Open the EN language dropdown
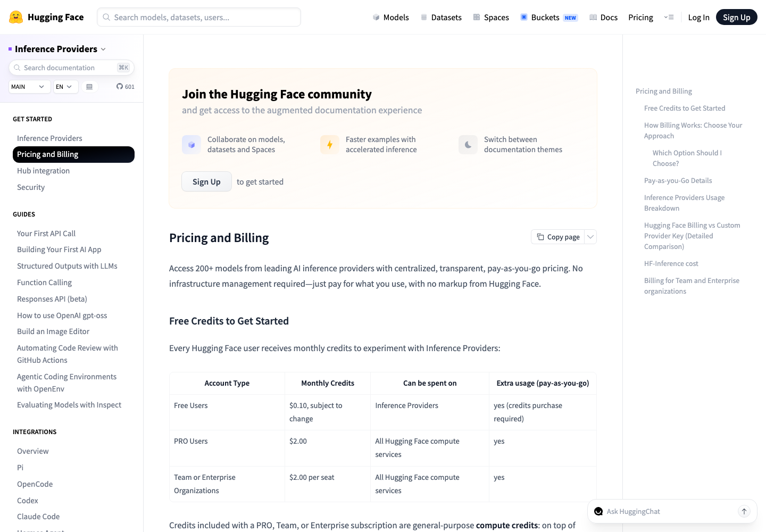Image resolution: width=766 pixels, height=532 pixels. (65, 87)
